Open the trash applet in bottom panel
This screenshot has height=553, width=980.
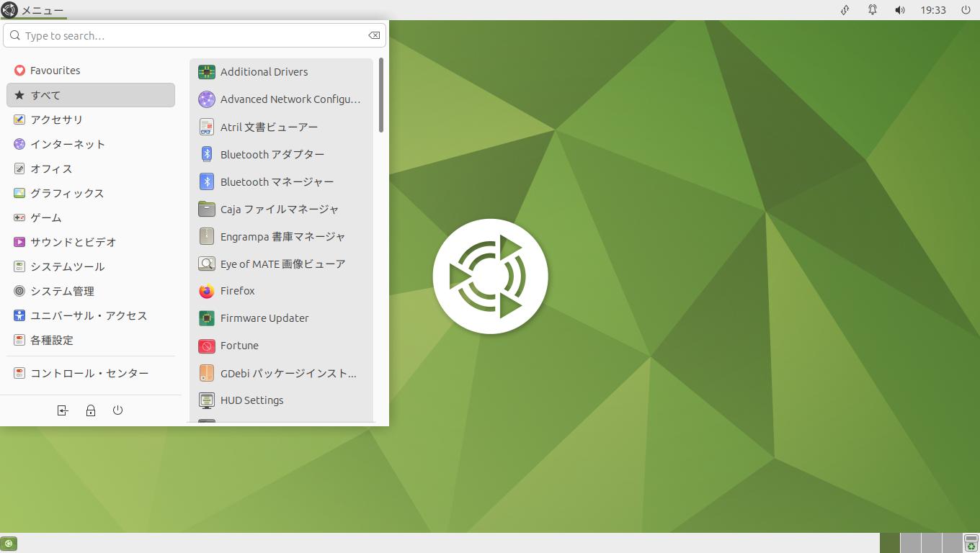click(971, 543)
